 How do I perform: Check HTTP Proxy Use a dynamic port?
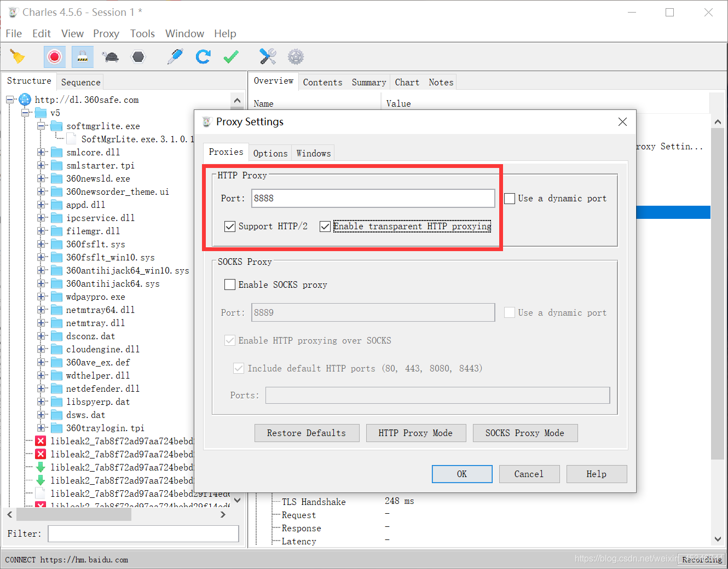tap(510, 199)
